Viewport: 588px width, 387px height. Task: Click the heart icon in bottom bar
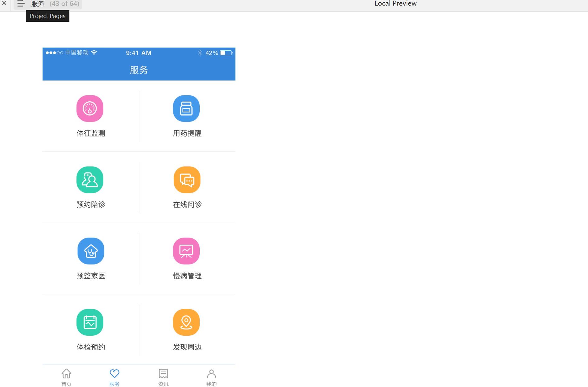[x=115, y=373]
